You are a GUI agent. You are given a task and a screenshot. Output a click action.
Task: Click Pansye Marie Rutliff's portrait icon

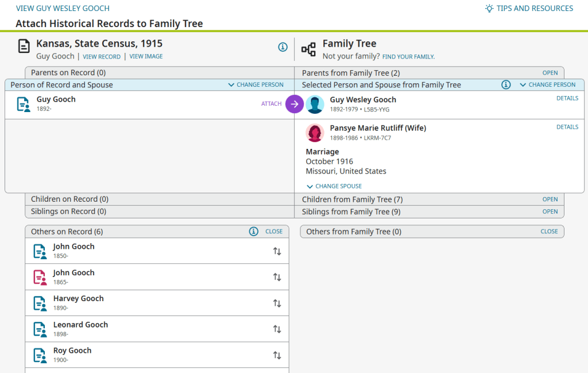(315, 133)
